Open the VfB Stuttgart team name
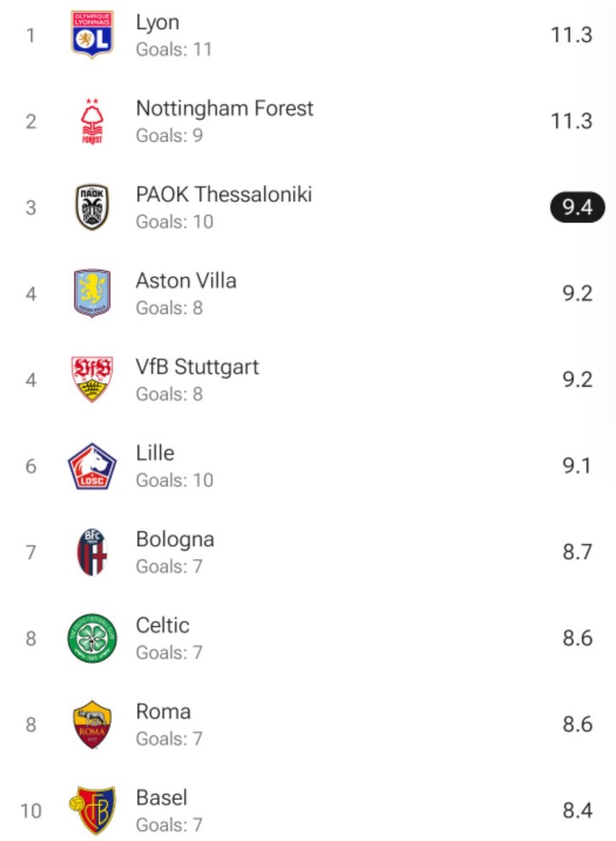The height and width of the screenshot is (841, 616). (197, 367)
